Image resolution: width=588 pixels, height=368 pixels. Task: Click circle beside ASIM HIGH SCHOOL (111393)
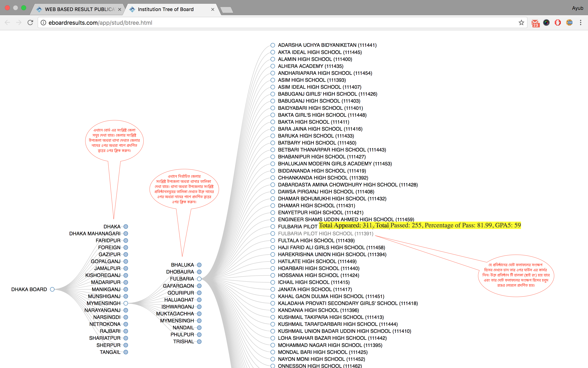(x=273, y=80)
